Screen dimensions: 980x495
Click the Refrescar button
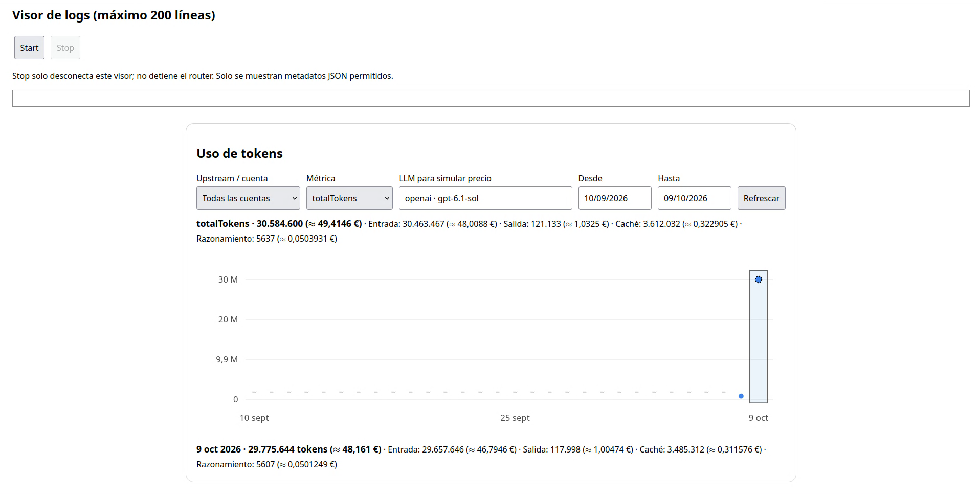click(761, 198)
